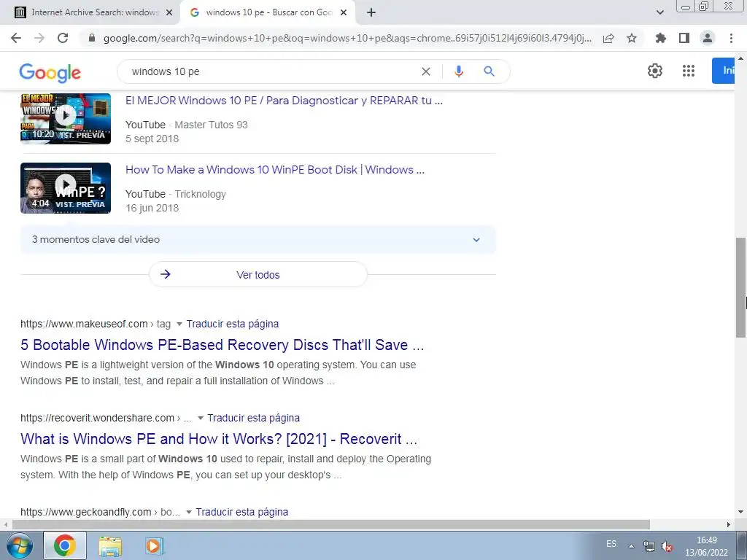Viewport: 747px width, 560px height.
Task: Click the padlock site info icon
Action: coord(93,38)
